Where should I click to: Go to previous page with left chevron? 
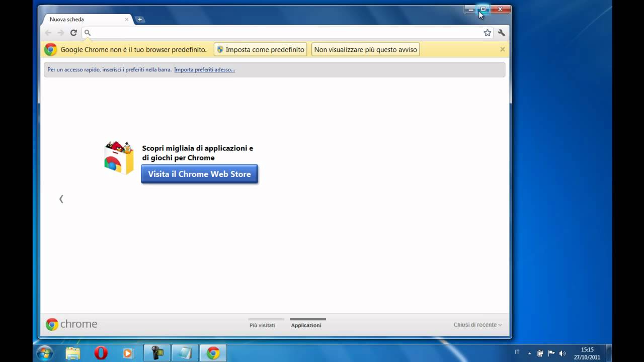tap(61, 199)
